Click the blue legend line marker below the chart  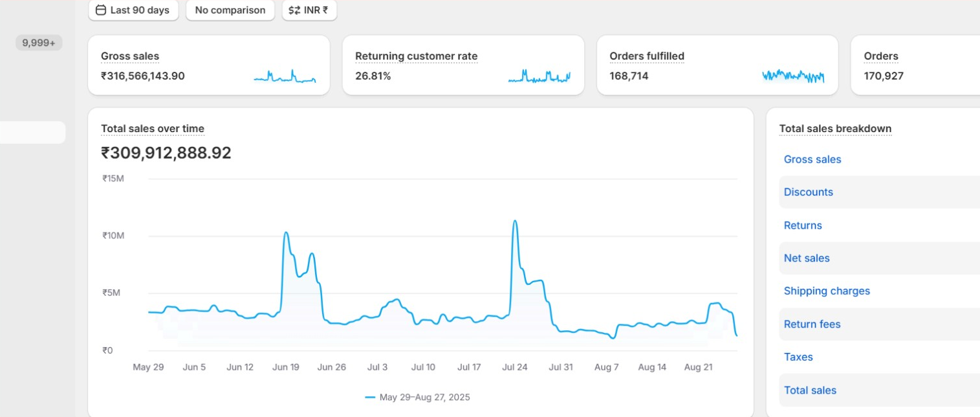(x=371, y=397)
